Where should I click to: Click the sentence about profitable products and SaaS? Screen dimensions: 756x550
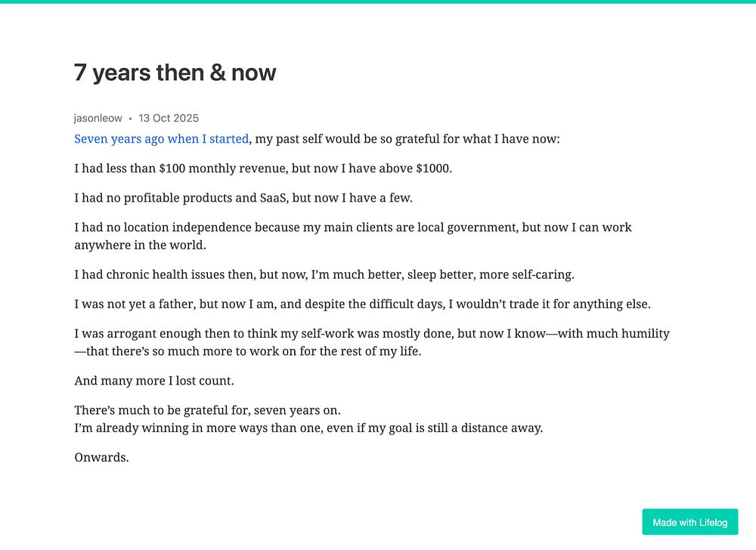(x=243, y=198)
